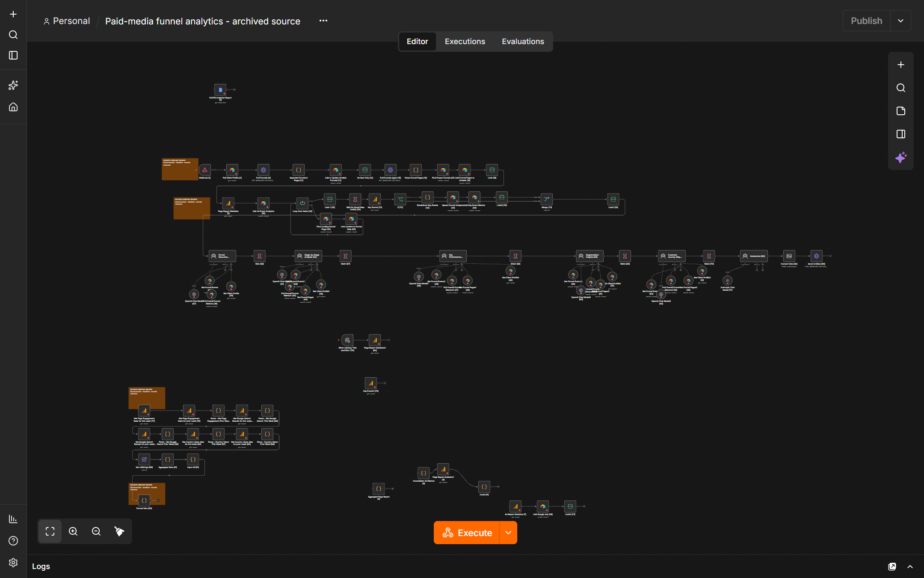Zoom in on the canvas

click(73, 531)
